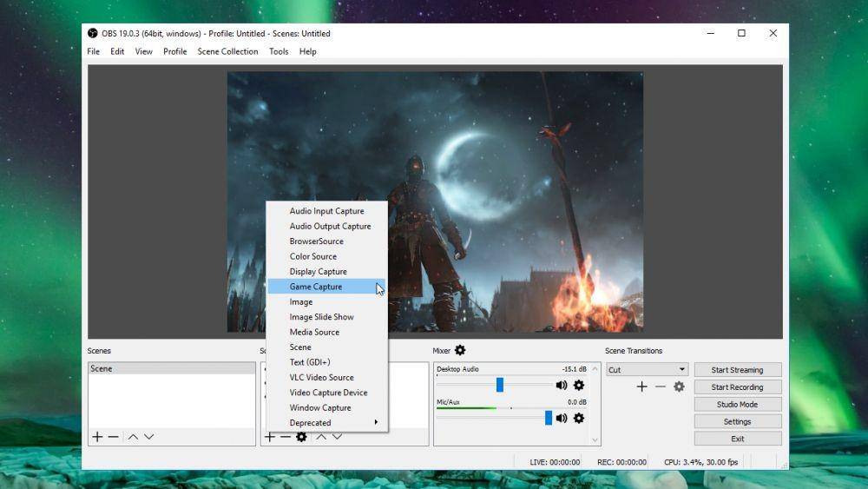Select Game Capture source
The image size is (868, 489).
[x=326, y=287]
